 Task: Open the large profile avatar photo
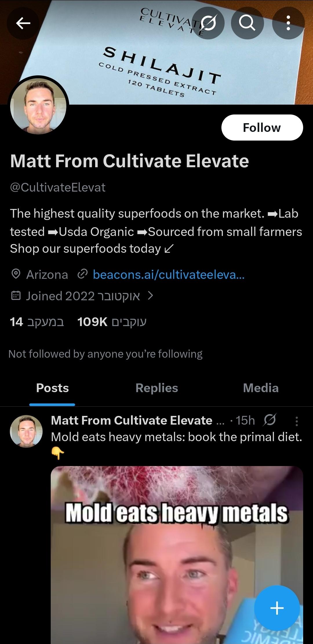point(38,106)
